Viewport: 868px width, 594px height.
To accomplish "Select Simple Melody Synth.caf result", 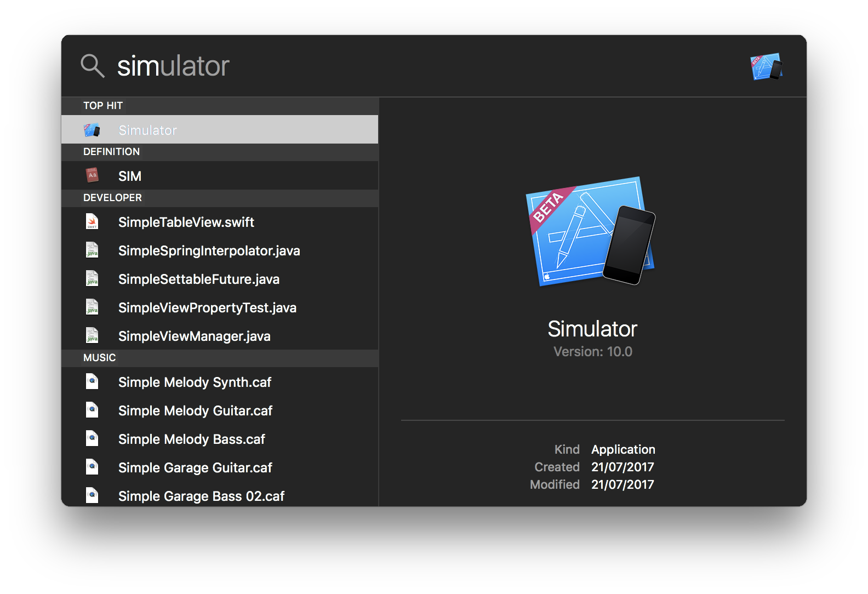I will (220, 382).
